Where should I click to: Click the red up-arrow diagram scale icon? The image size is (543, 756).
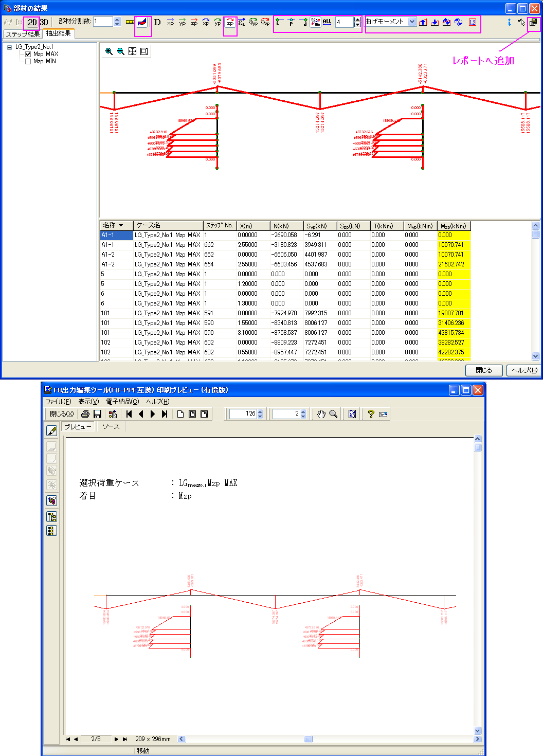click(423, 22)
